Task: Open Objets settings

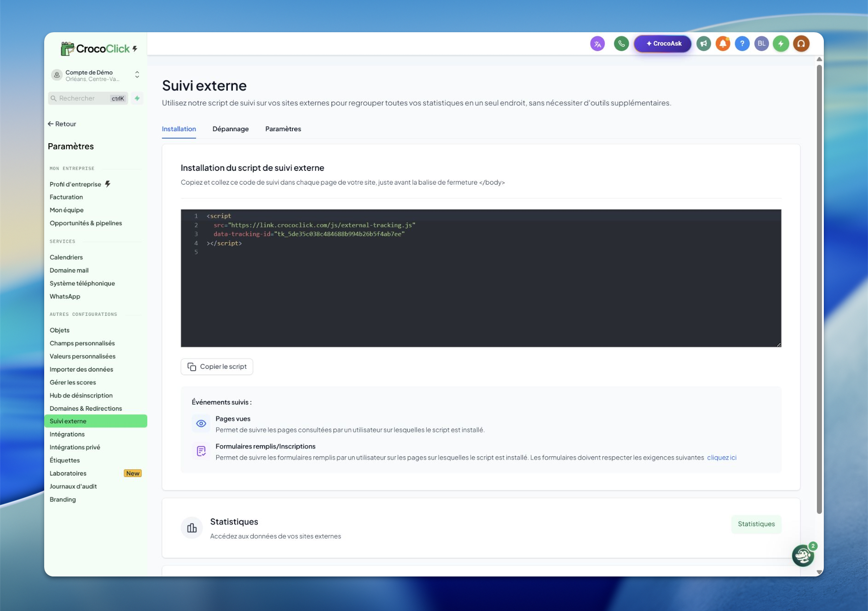Action: [60, 330]
